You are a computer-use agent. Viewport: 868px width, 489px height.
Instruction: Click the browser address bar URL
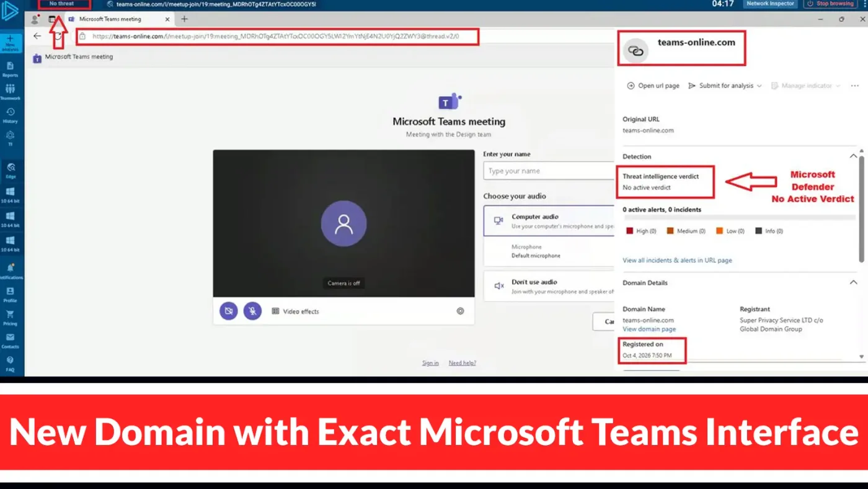[276, 36]
